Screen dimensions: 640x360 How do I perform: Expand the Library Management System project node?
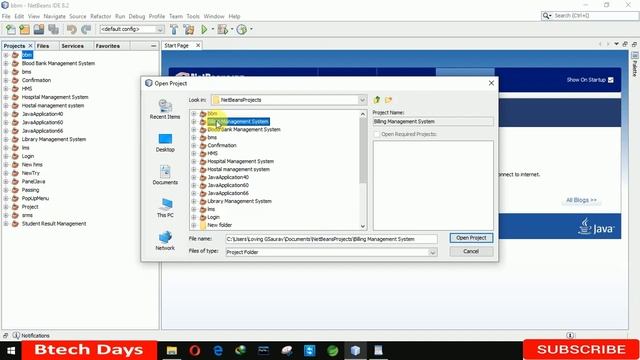pos(6,139)
